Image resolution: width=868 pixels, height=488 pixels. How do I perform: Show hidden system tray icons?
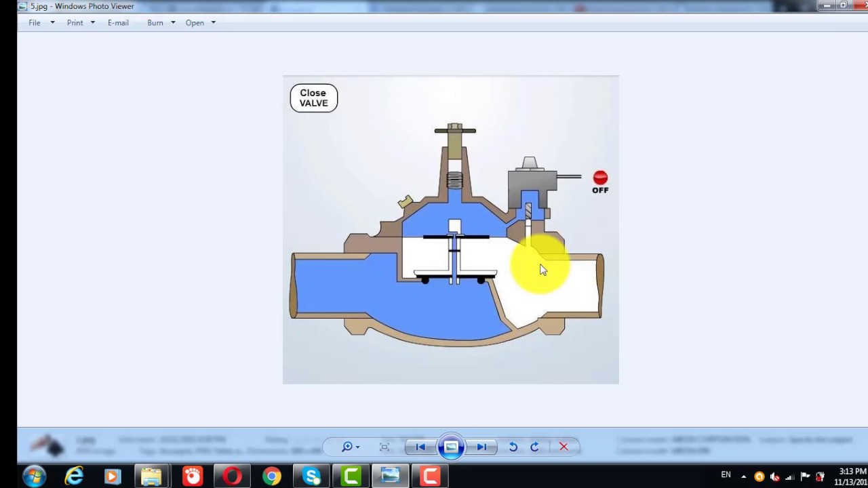pos(743,476)
